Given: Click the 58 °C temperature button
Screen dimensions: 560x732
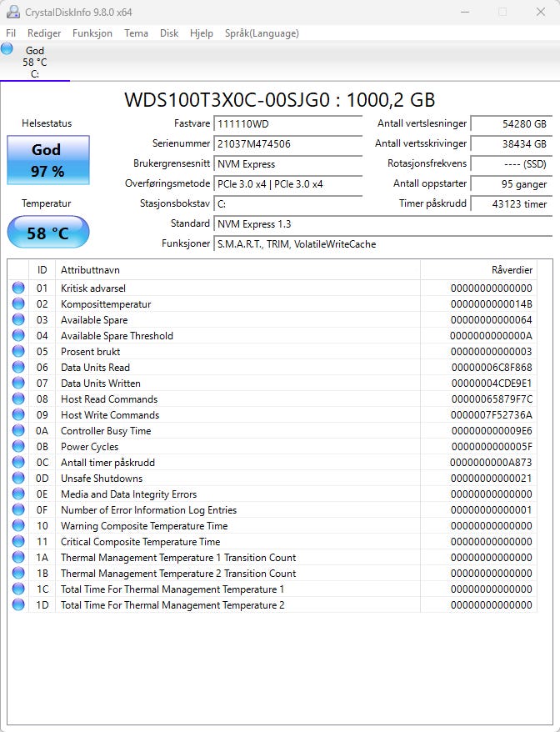Looking at the screenshot, I should [x=48, y=233].
